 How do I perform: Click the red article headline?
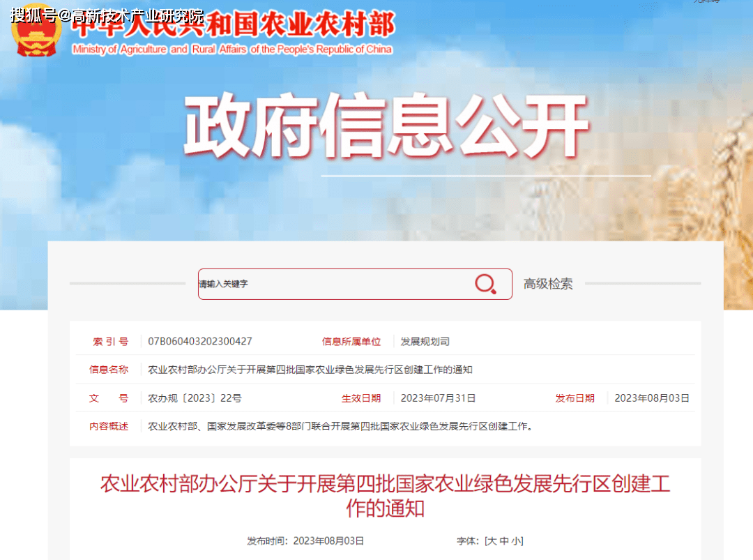pyautogui.click(x=385, y=496)
